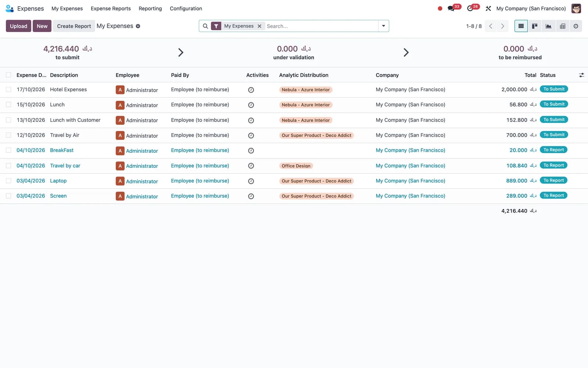Switch to list view
Screen dimensions: 588x368
(x=521, y=26)
